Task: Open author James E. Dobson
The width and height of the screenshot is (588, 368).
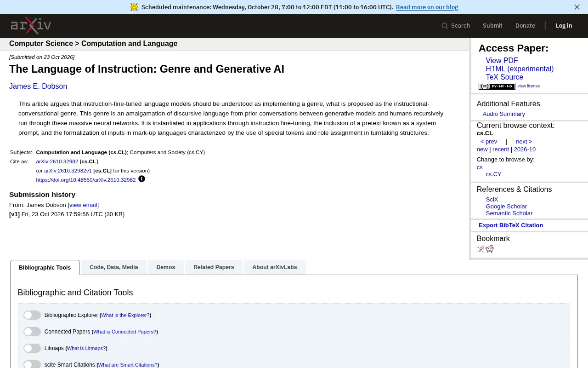Action: click(38, 86)
